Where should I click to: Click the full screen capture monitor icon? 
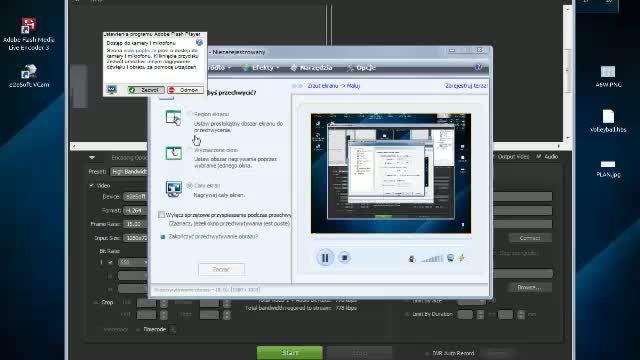[173, 189]
